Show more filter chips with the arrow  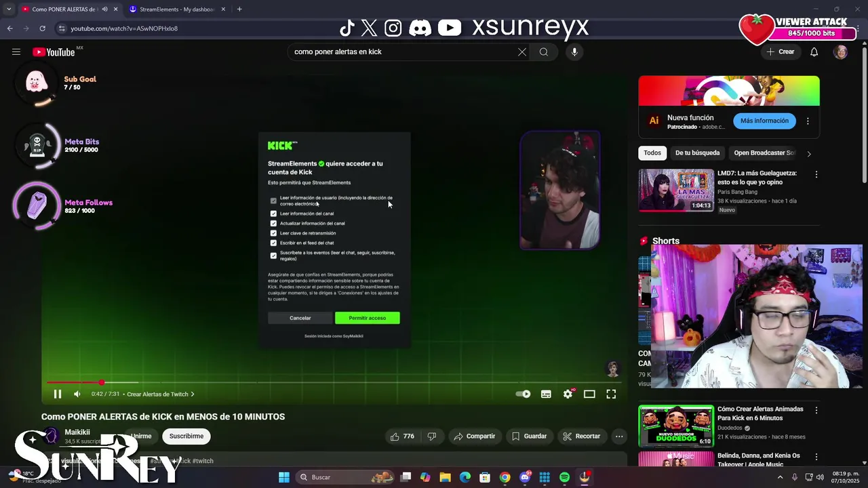(808, 153)
